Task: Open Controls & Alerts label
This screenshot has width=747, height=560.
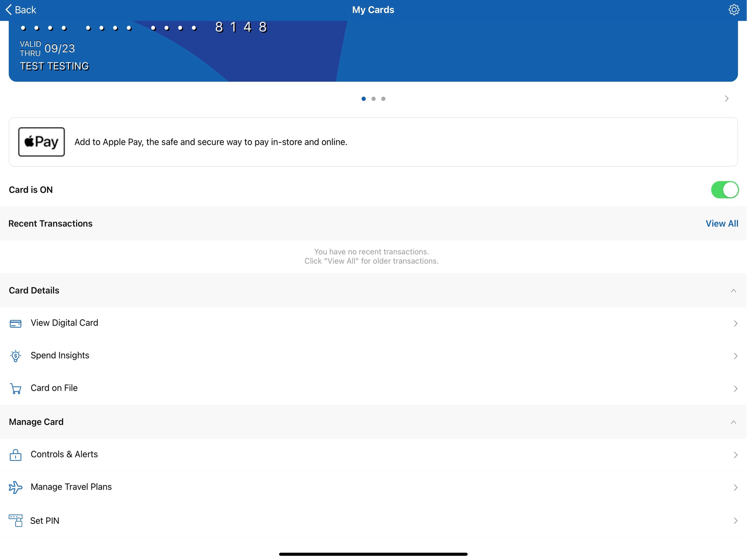Action: [x=64, y=454]
